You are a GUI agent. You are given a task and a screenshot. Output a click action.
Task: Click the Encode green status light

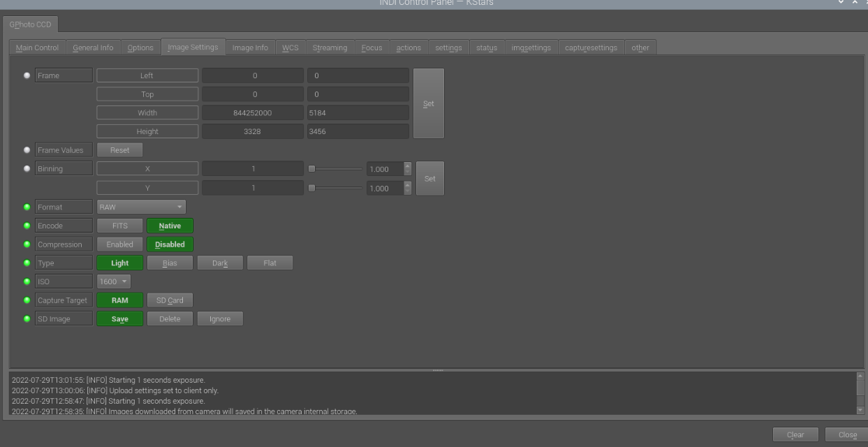(27, 226)
